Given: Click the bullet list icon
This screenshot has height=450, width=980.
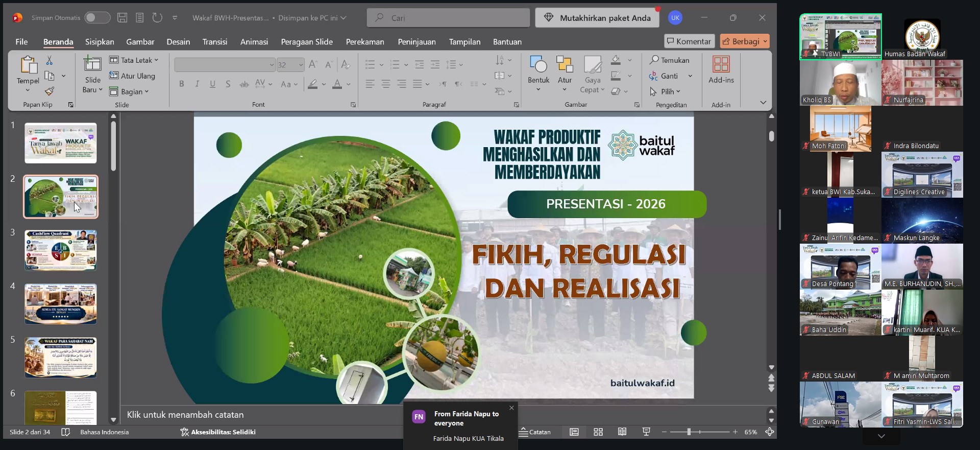Looking at the screenshot, I should (370, 65).
